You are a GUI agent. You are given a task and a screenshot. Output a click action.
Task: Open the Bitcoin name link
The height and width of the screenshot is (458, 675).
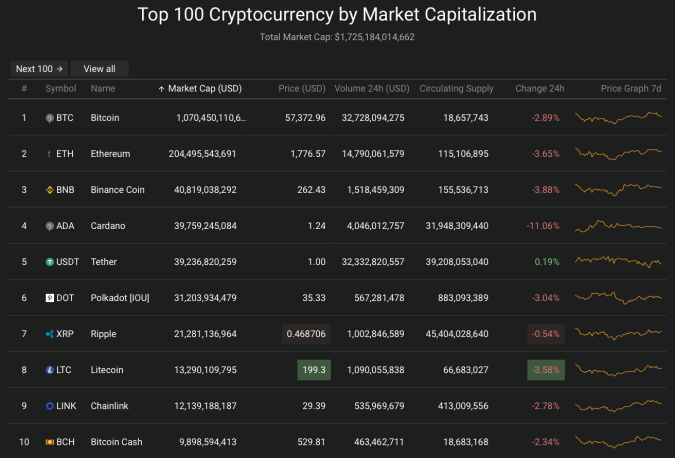coord(105,118)
